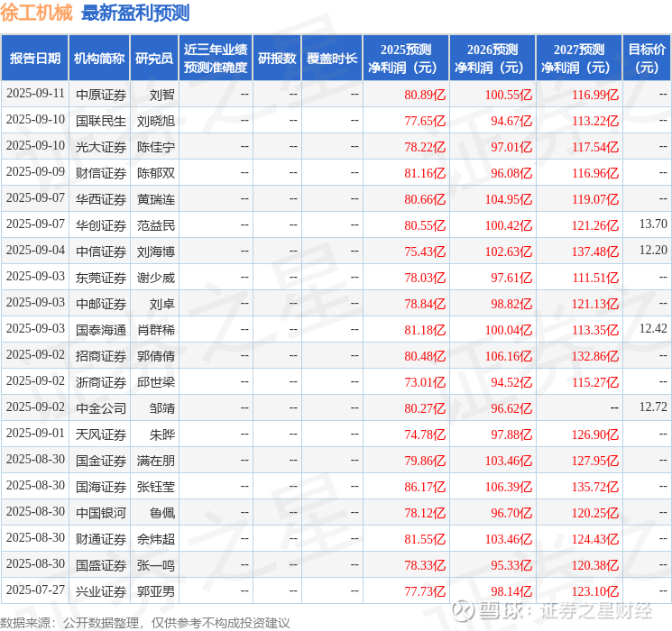Select the 2025预测净利润 column header
Image resolution: width=672 pixels, height=631 pixels.
click(x=406, y=59)
